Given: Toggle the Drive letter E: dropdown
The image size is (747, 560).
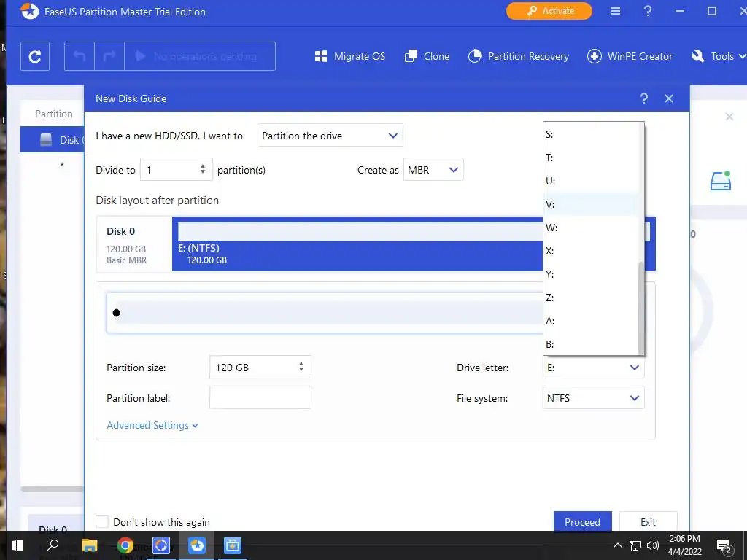Looking at the screenshot, I should pos(594,367).
